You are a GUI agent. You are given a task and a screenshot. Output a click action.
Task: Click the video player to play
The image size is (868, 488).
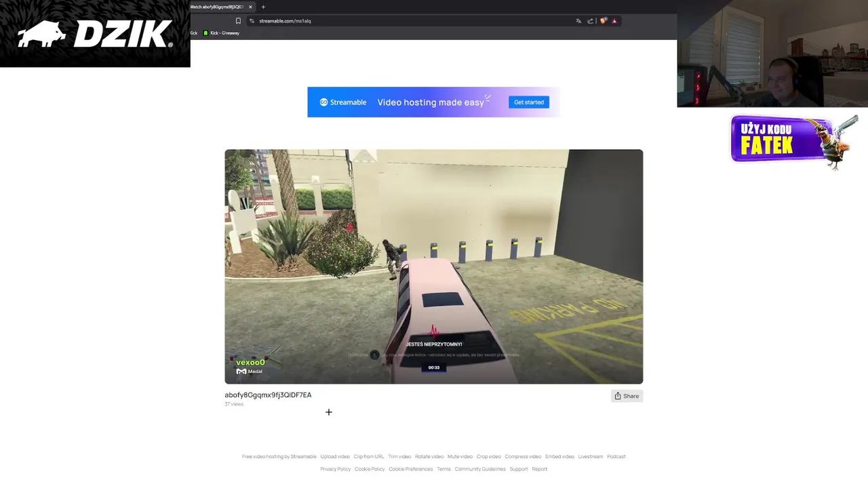pos(434,266)
